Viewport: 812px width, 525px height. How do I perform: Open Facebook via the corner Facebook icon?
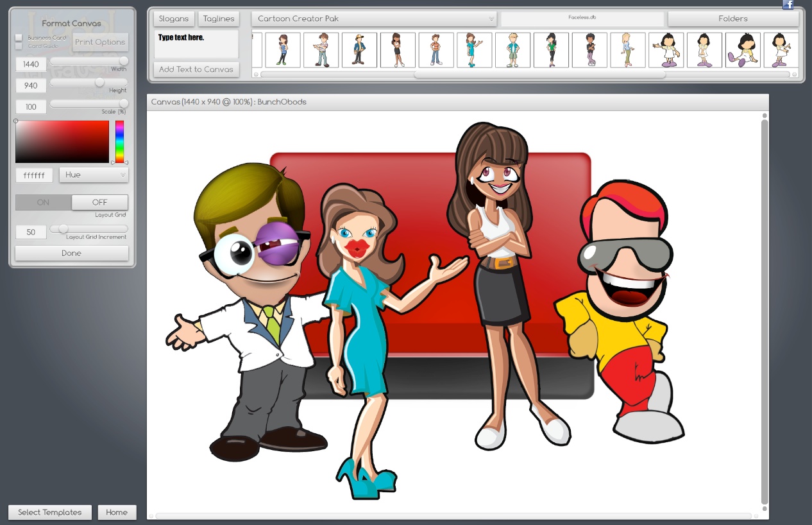pyautogui.click(x=787, y=4)
